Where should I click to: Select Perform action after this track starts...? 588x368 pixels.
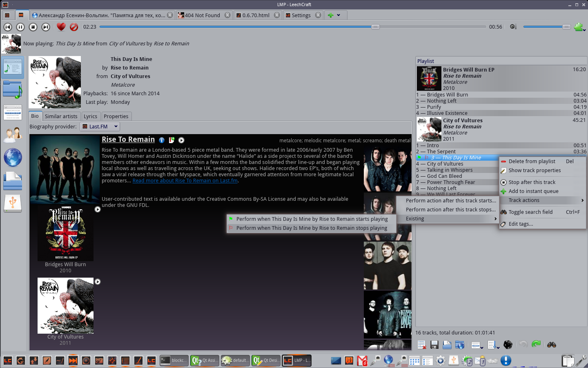447,201
